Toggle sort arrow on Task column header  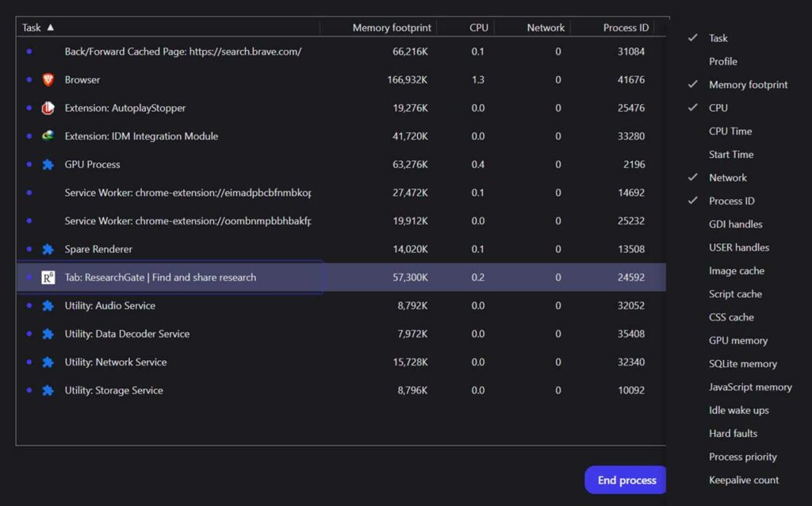click(x=51, y=27)
